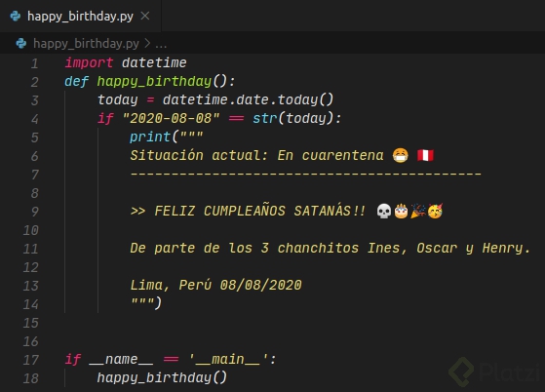
Task: Click the dashed separator on line 7
Action: pyautogui.click(x=305, y=174)
